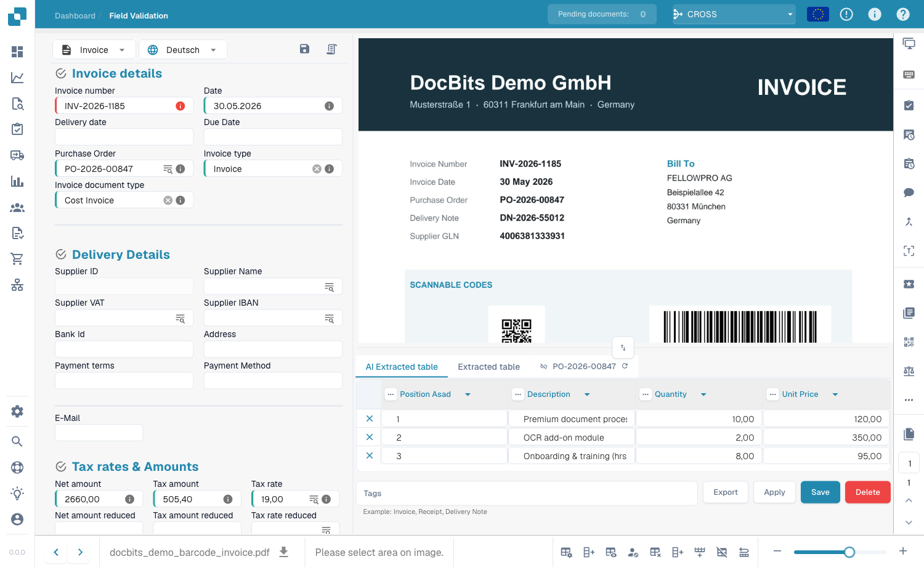Open the user account sidebar icon
The image size is (924, 567).
coord(17,519)
